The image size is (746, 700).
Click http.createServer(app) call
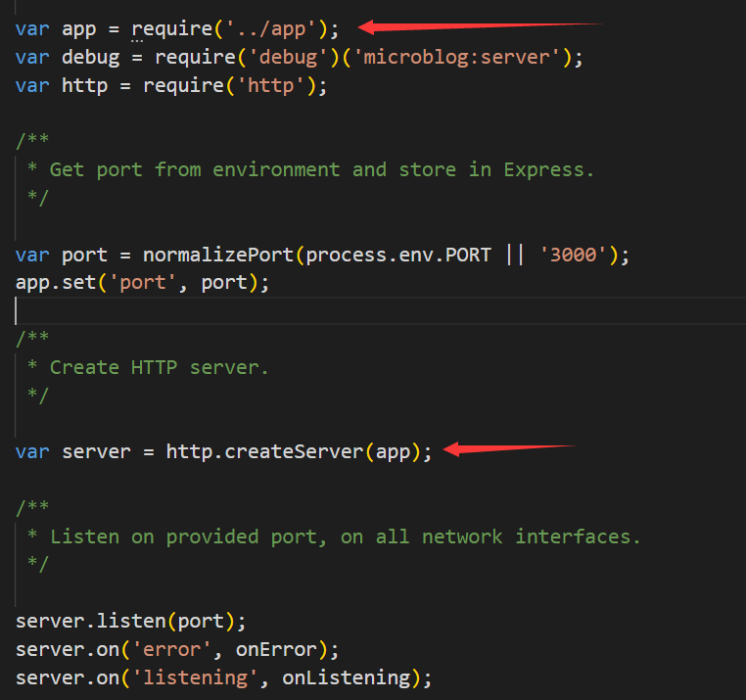tap(294, 451)
